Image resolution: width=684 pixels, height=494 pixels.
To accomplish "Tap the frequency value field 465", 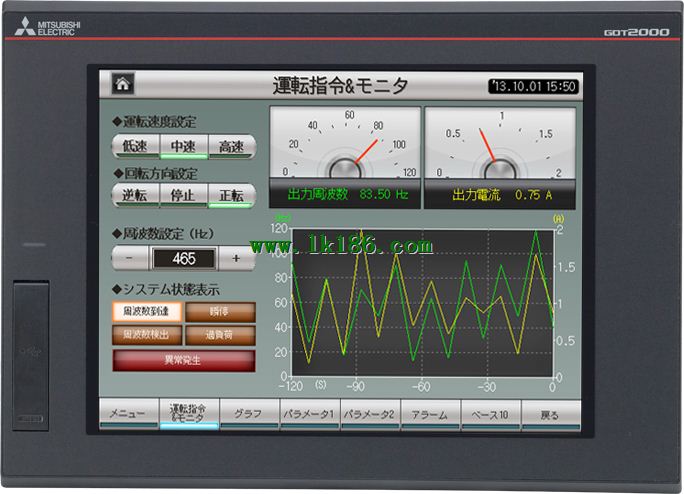I will (x=183, y=258).
